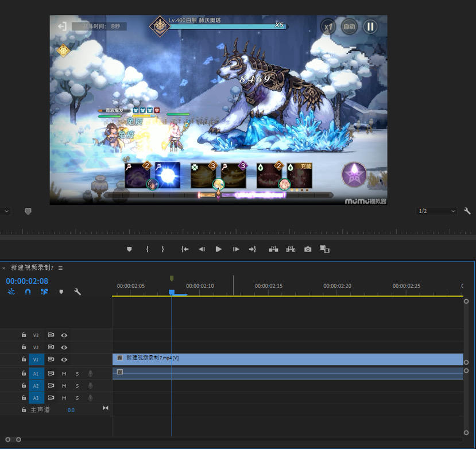Add a timeline marker
Viewport: 476px width, 449px height.
[x=61, y=292]
